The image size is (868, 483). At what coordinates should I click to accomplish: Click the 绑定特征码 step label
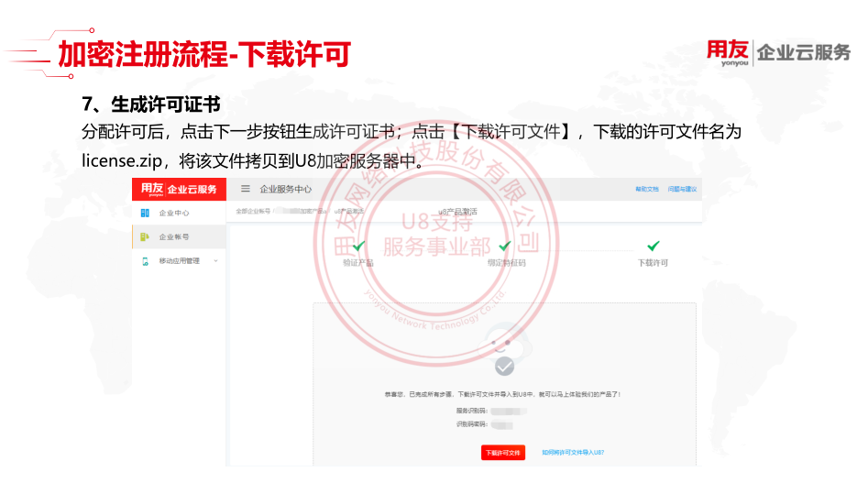tap(506, 263)
